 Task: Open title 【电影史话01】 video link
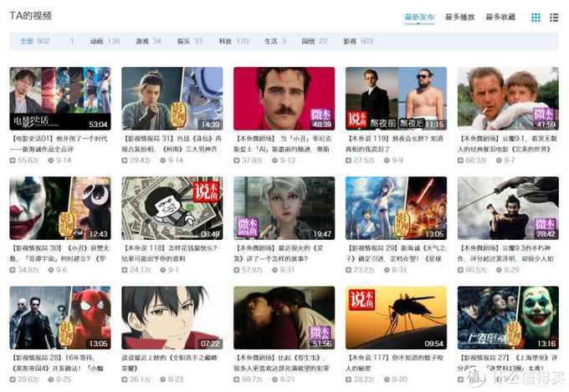click(59, 144)
